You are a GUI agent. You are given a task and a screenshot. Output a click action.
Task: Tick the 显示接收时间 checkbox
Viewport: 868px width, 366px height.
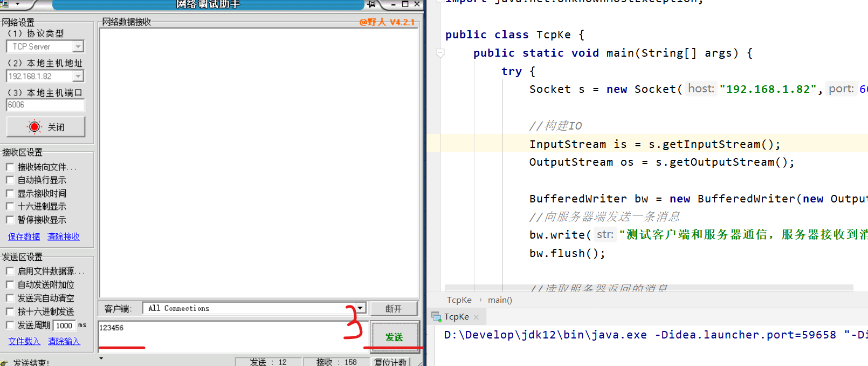click(10, 193)
